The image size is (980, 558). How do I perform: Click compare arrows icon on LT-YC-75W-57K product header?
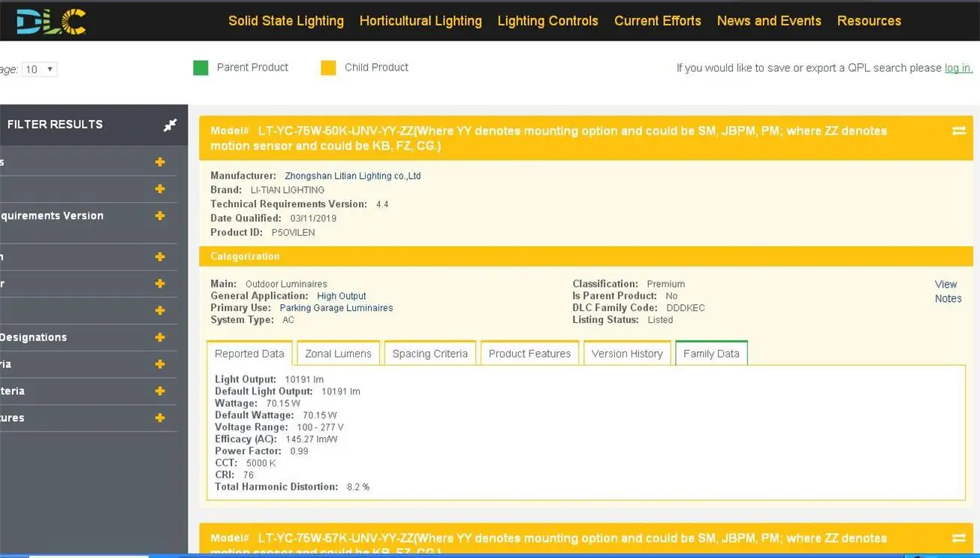pyautogui.click(x=958, y=538)
